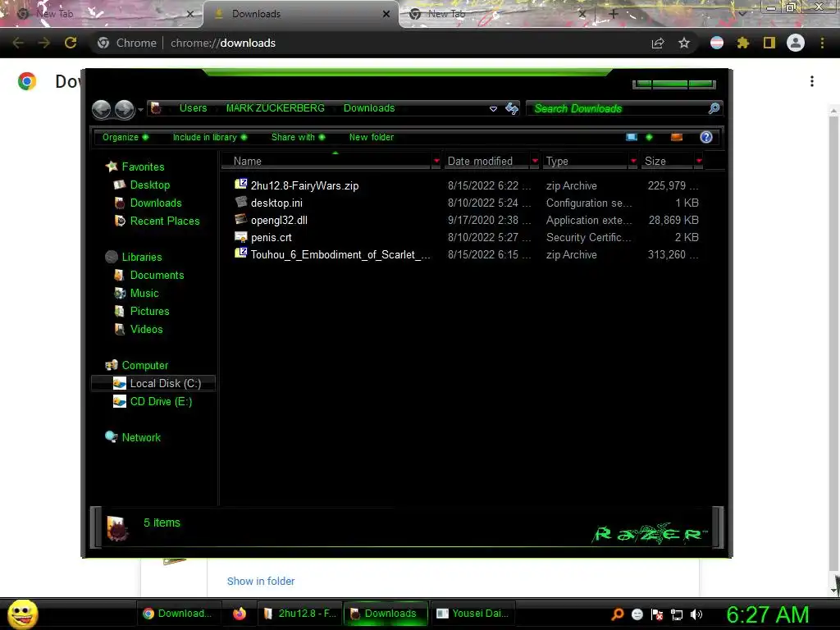Switch to the Chrome Downloads tab
840x630 pixels.
[x=300, y=14]
